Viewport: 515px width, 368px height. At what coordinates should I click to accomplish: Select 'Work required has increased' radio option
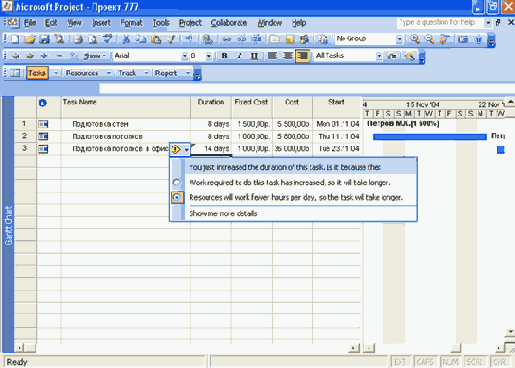(x=177, y=182)
